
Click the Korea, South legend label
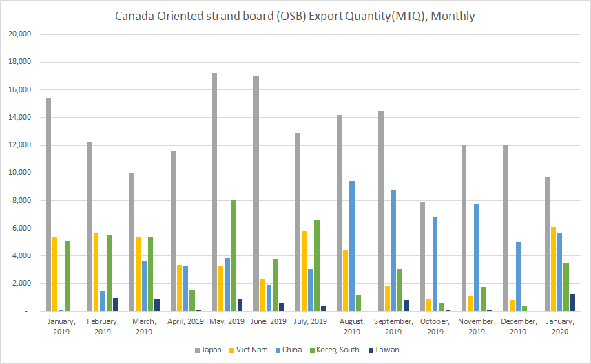coord(338,350)
